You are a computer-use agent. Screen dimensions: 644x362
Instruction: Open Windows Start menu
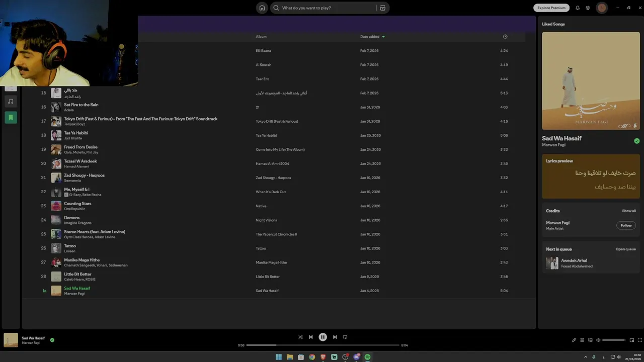(279, 357)
